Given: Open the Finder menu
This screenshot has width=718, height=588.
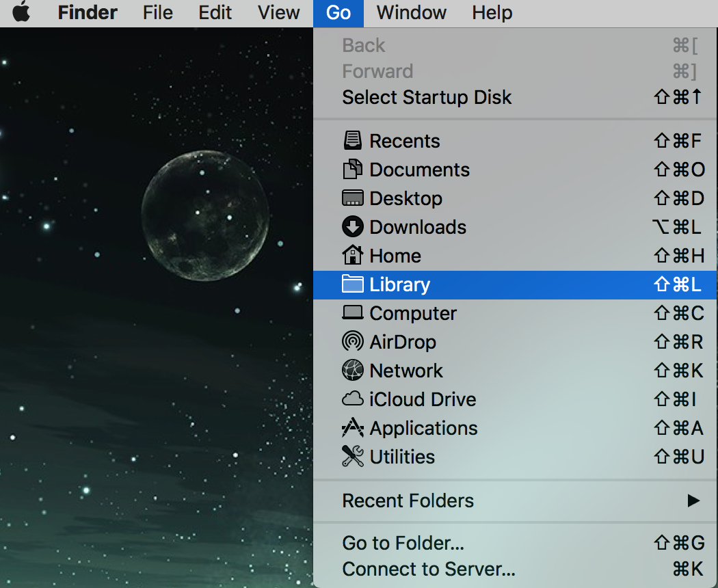Looking at the screenshot, I should tap(88, 12).
